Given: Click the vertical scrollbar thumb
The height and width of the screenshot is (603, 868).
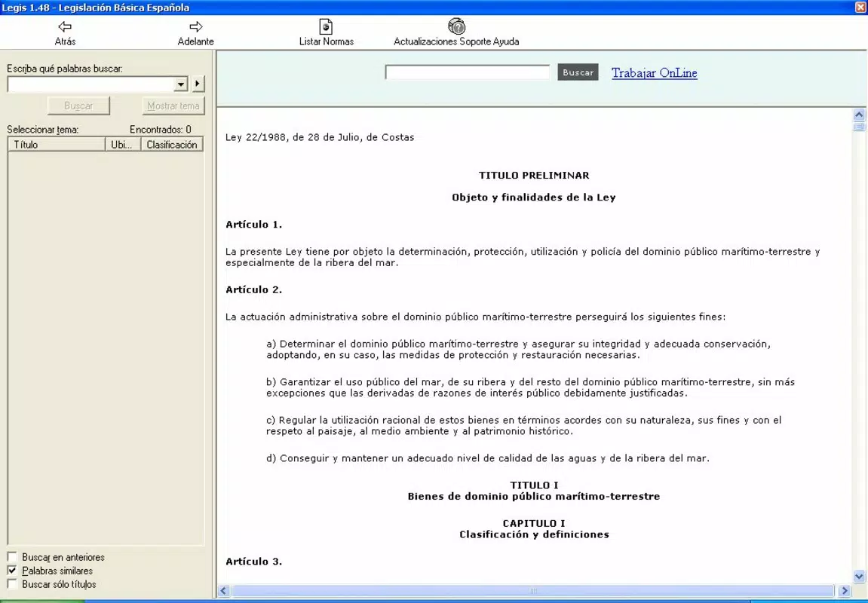Looking at the screenshot, I should point(859,126).
